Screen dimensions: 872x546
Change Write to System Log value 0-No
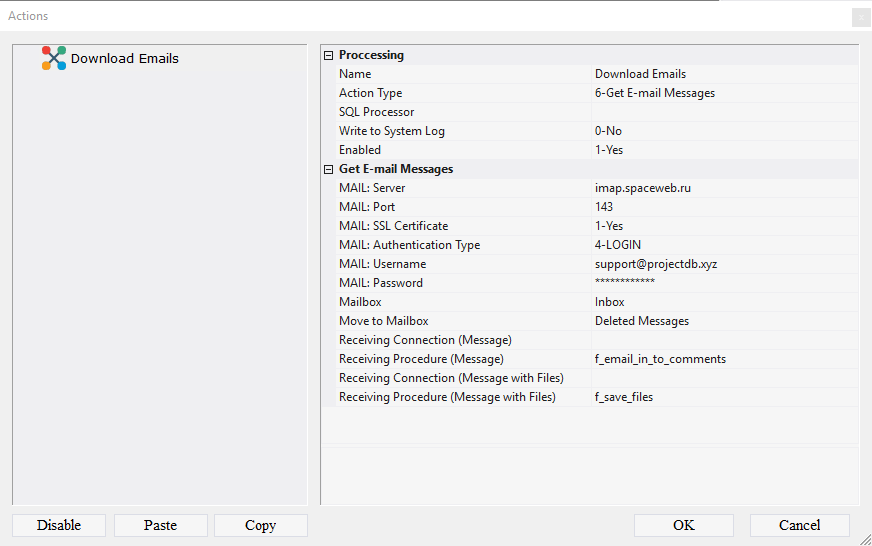724,131
